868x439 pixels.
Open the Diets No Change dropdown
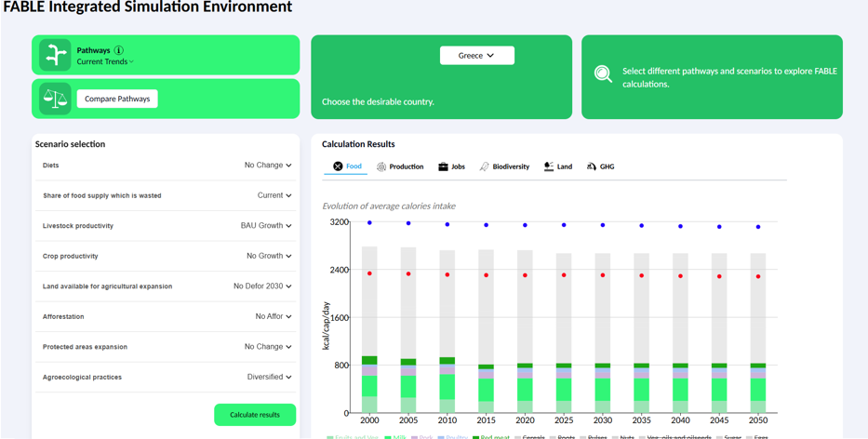click(268, 166)
